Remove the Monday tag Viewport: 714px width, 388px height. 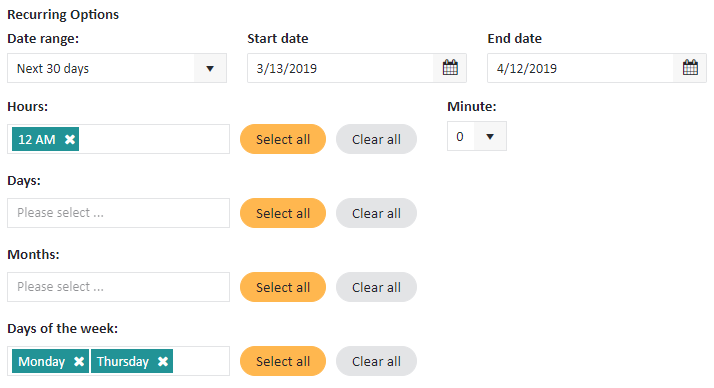click(x=79, y=362)
